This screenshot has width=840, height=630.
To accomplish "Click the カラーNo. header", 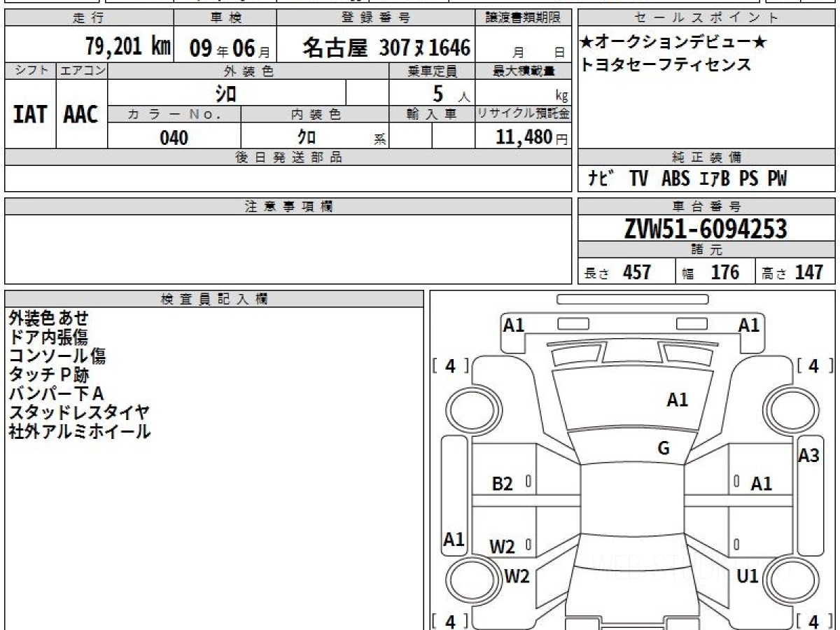I will 174,115.
